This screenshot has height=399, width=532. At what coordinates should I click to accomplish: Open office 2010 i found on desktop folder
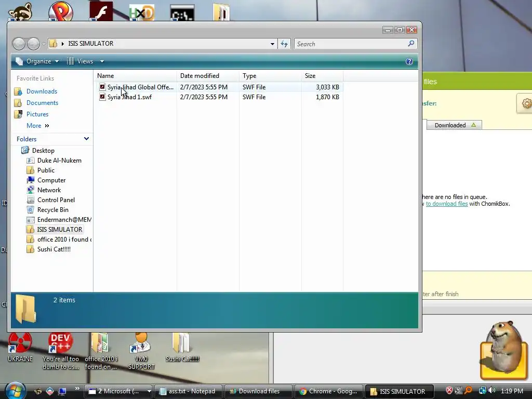tap(101, 351)
